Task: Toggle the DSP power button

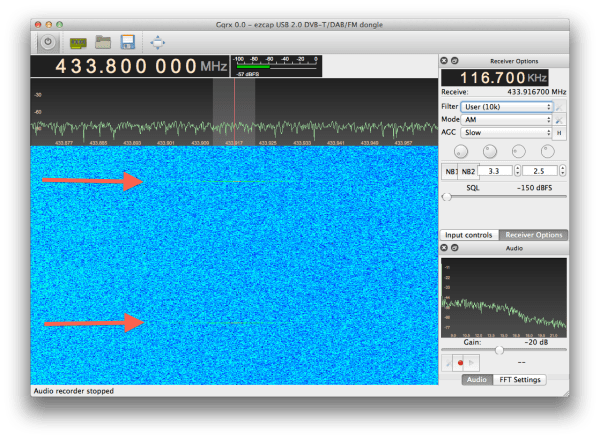Action: point(49,42)
